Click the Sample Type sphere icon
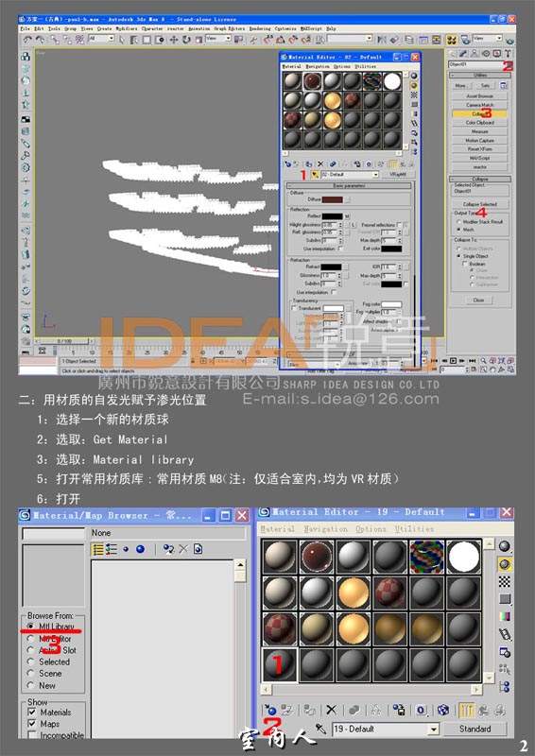This screenshot has width=535, height=756. 505,546
